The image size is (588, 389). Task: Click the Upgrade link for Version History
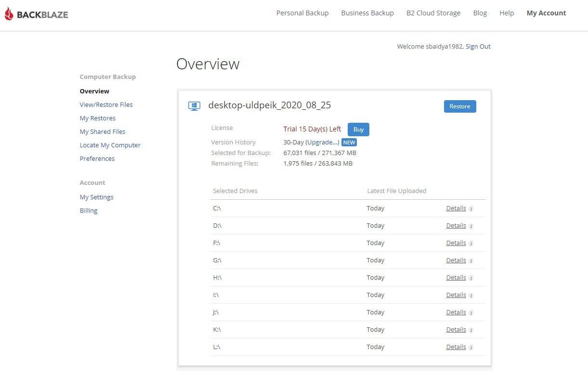point(323,143)
